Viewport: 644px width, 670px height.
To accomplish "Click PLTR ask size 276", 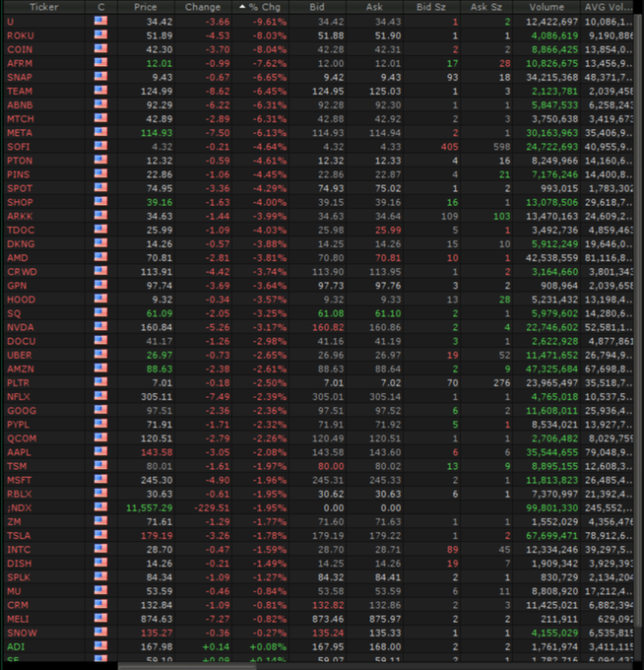I will click(502, 383).
